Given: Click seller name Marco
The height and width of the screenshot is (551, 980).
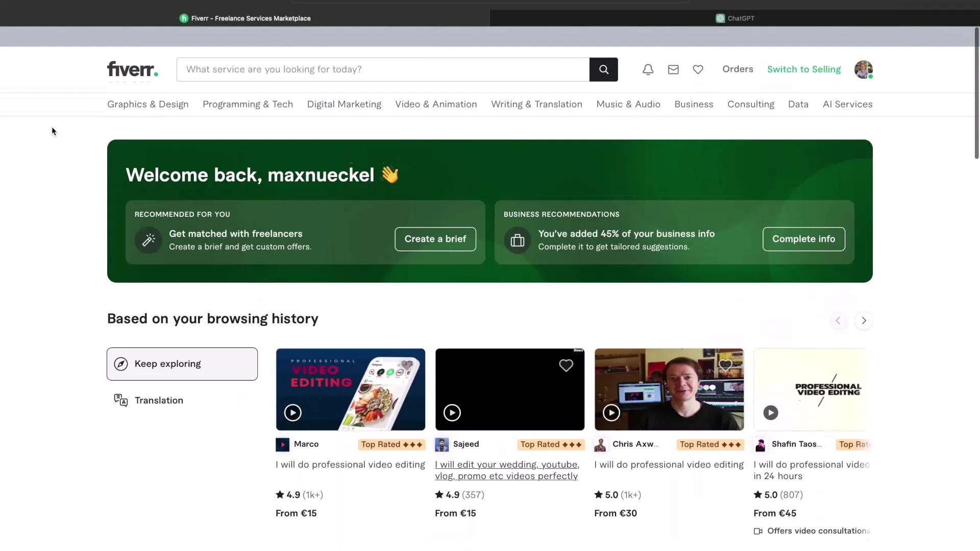Looking at the screenshot, I should pos(306,444).
